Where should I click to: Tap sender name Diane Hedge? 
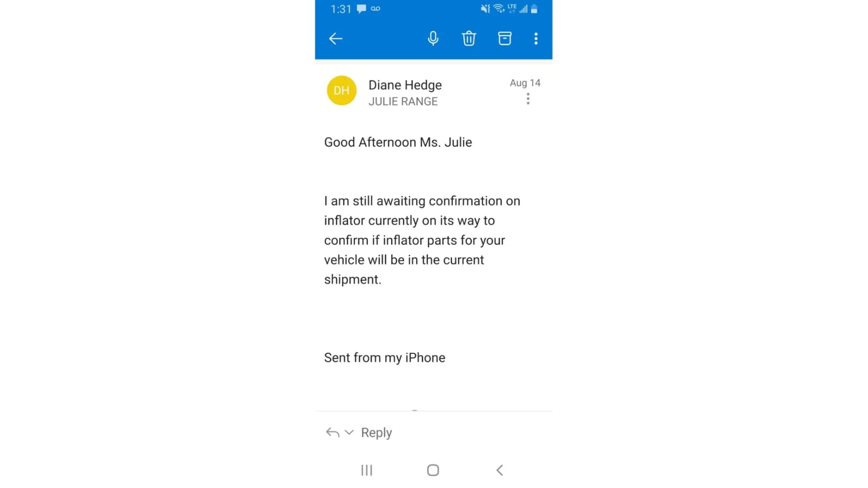pos(405,85)
